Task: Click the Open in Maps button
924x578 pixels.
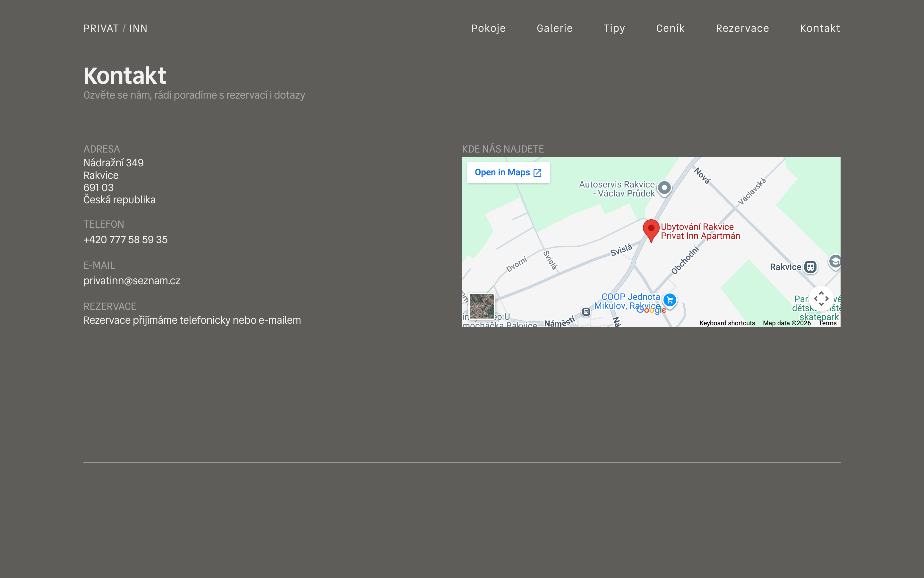Action: pos(509,172)
